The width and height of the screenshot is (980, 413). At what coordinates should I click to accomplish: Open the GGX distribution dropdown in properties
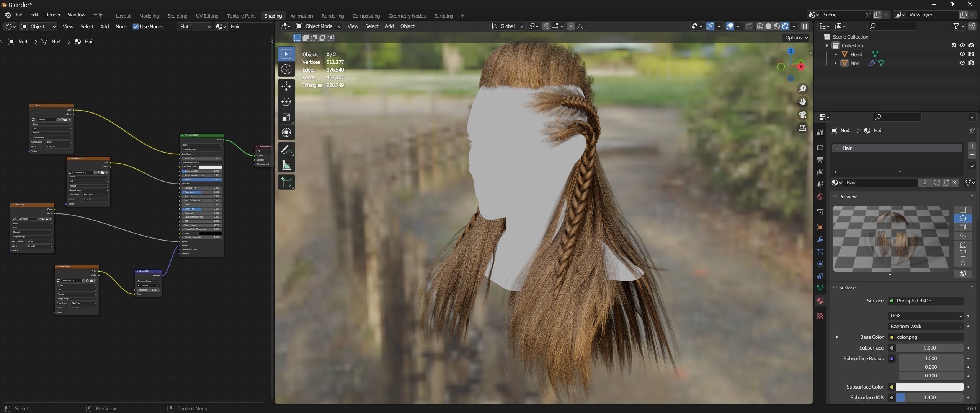[925, 315]
